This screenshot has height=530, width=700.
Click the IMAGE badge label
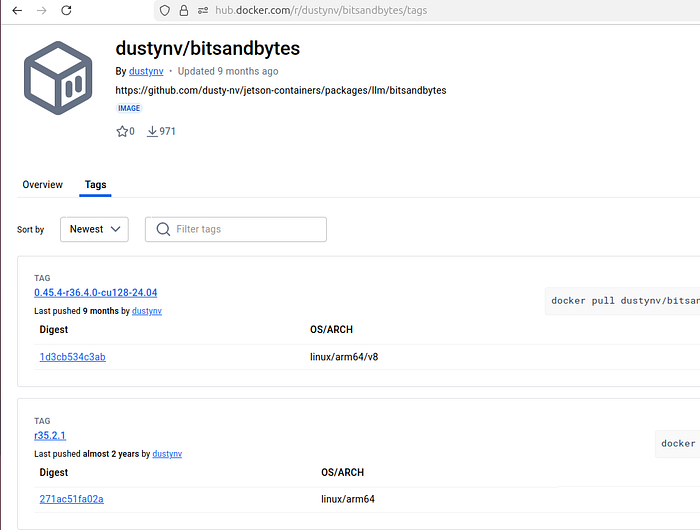pos(129,108)
